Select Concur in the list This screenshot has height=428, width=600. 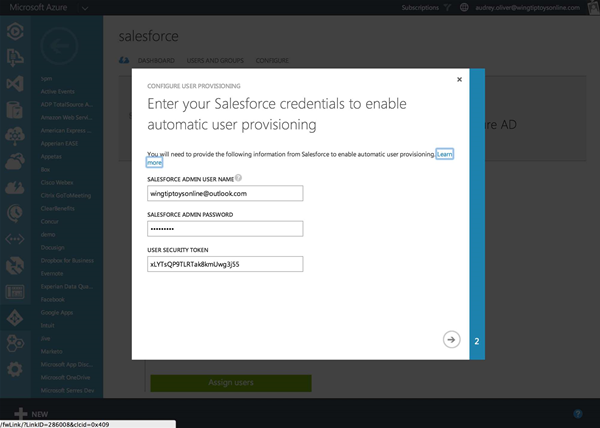coord(49,221)
